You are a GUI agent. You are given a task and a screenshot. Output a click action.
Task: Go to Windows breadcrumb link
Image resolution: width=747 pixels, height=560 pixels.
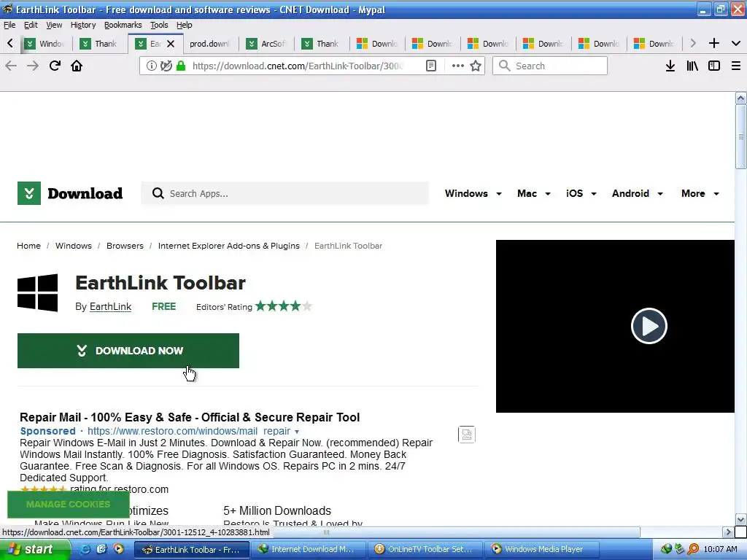pos(74,246)
